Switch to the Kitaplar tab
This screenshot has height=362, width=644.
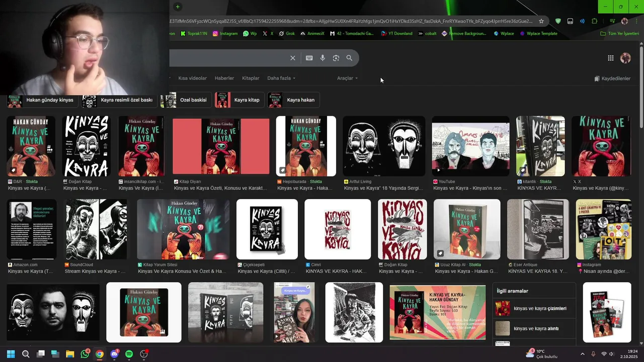[251, 78]
